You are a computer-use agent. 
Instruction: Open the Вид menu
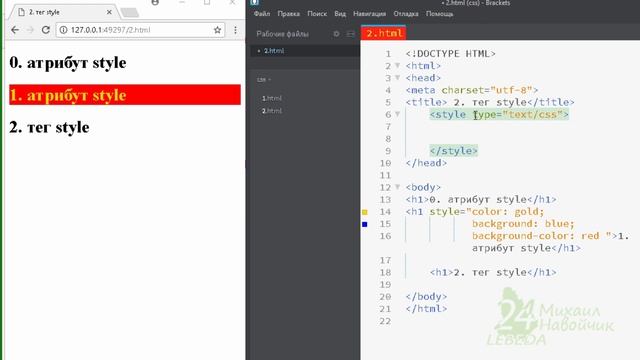(340, 14)
